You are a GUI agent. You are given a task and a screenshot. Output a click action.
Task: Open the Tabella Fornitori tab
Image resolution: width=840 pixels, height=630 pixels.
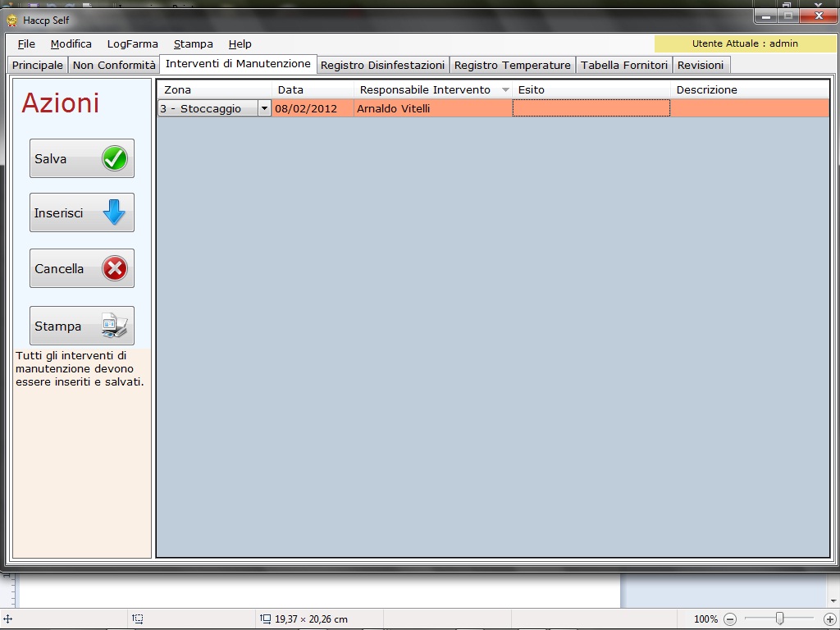point(624,66)
